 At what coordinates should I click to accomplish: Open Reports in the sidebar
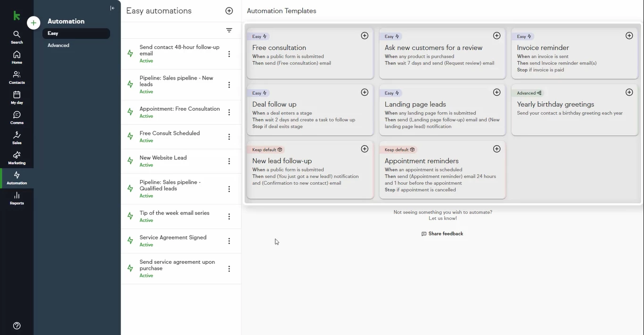click(x=17, y=198)
